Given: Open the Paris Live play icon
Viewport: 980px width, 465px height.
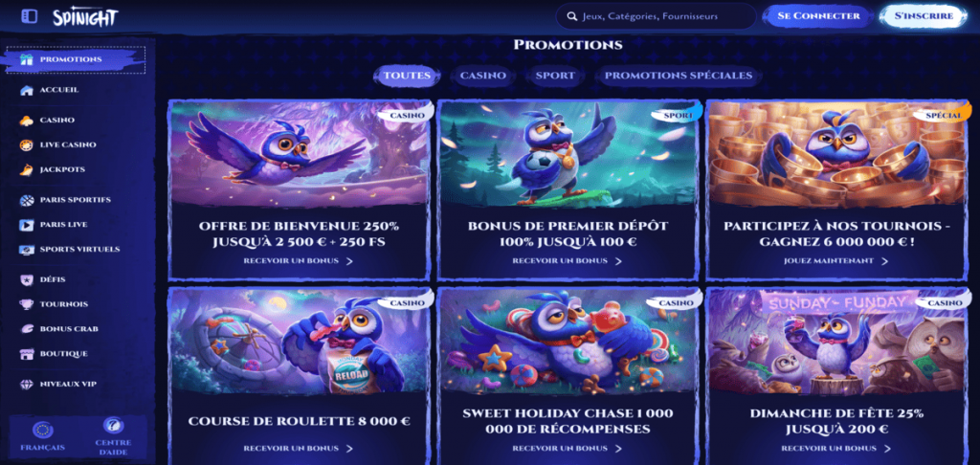Looking at the screenshot, I should [26, 225].
